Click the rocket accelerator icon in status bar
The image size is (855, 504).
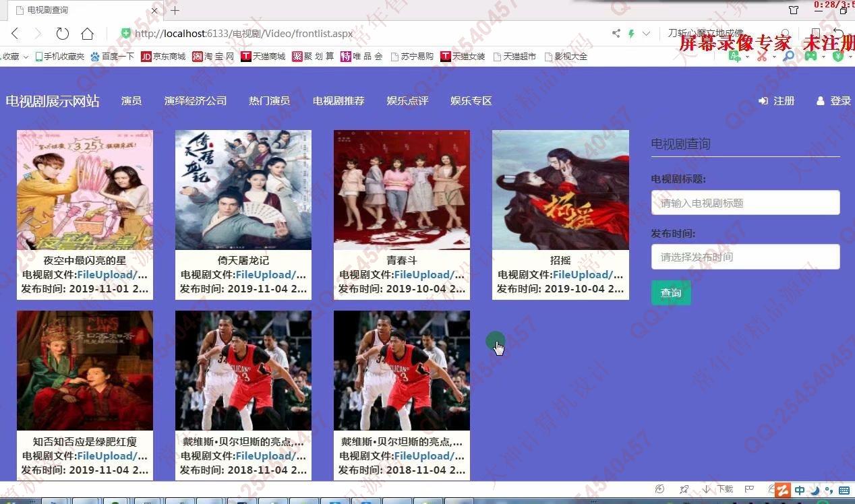point(684,489)
